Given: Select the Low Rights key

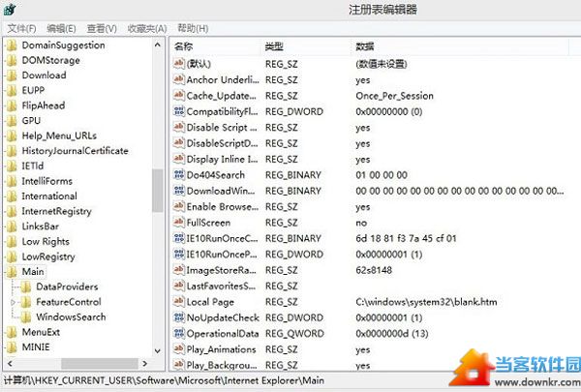Looking at the screenshot, I should (46, 242).
